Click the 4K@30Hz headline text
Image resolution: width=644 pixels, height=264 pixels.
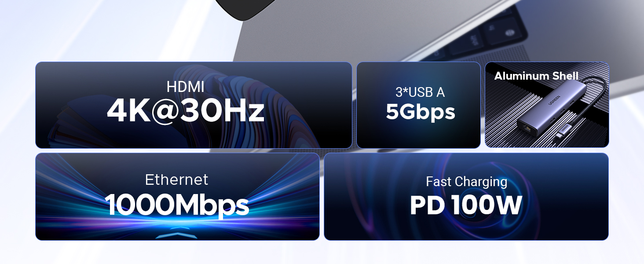point(186,111)
